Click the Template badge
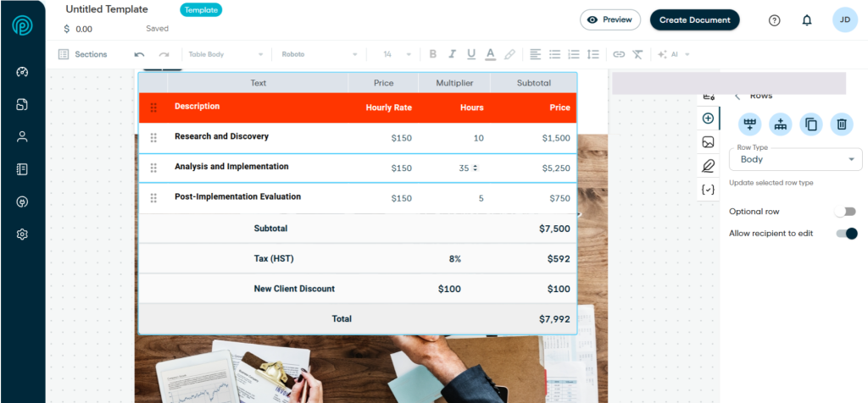The width and height of the screenshot is (868, 403). (x=201, y=10)
